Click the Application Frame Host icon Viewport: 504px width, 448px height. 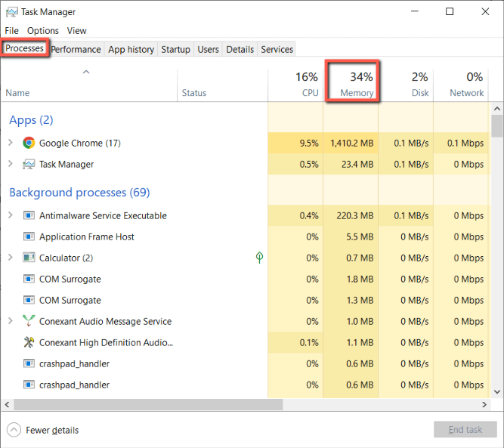click(x=29, y=236)
